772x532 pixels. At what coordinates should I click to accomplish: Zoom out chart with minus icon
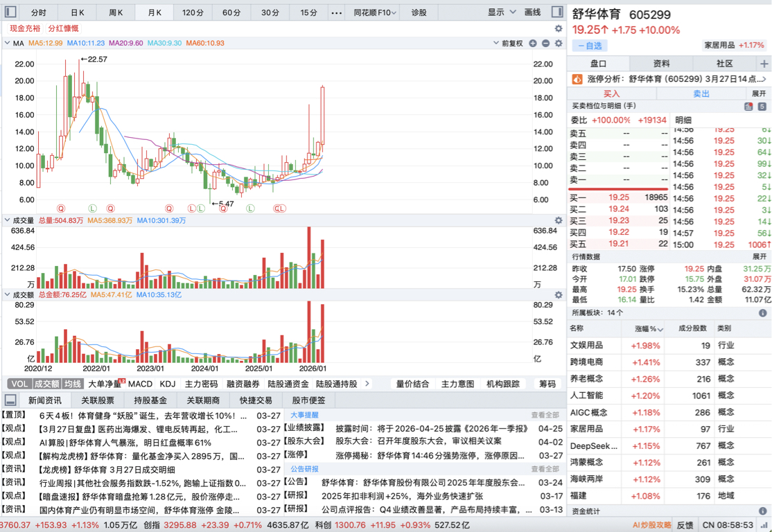point(545,44)
